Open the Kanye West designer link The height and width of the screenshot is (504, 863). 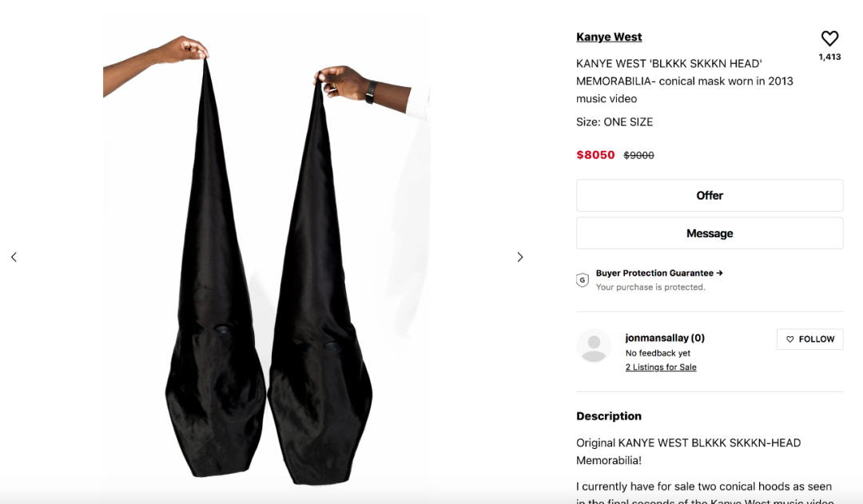point(609,37)
